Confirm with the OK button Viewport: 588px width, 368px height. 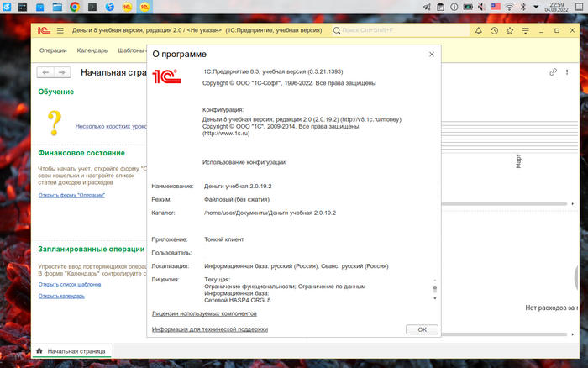pos(422,329)
